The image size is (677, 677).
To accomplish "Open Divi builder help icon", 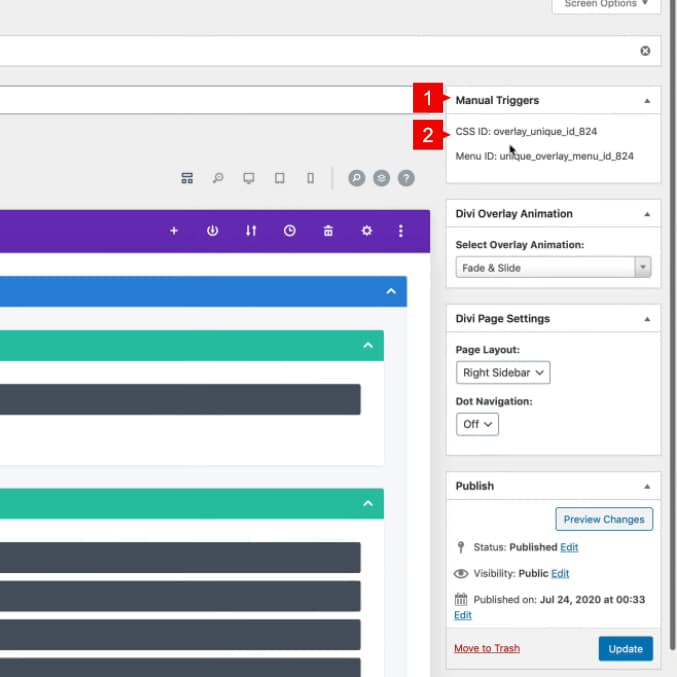I will (405, 178).
